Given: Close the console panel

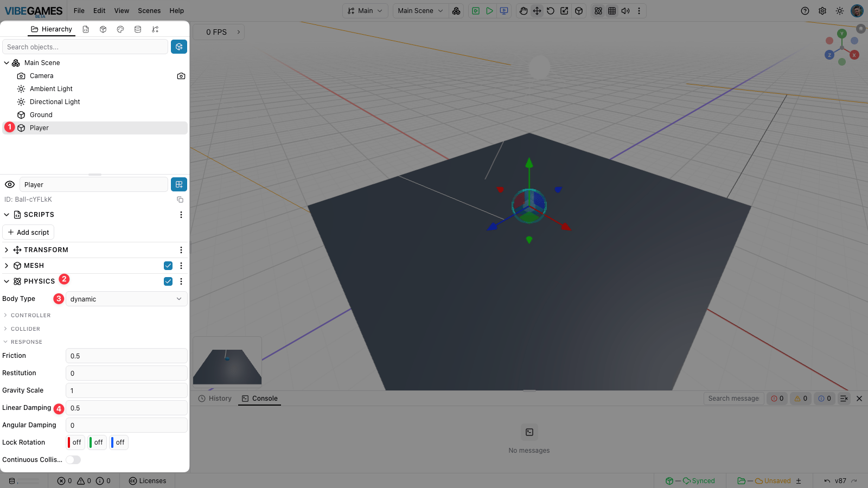Looking at the screenshot, I should pyautogui.click(x=859, y=399).
